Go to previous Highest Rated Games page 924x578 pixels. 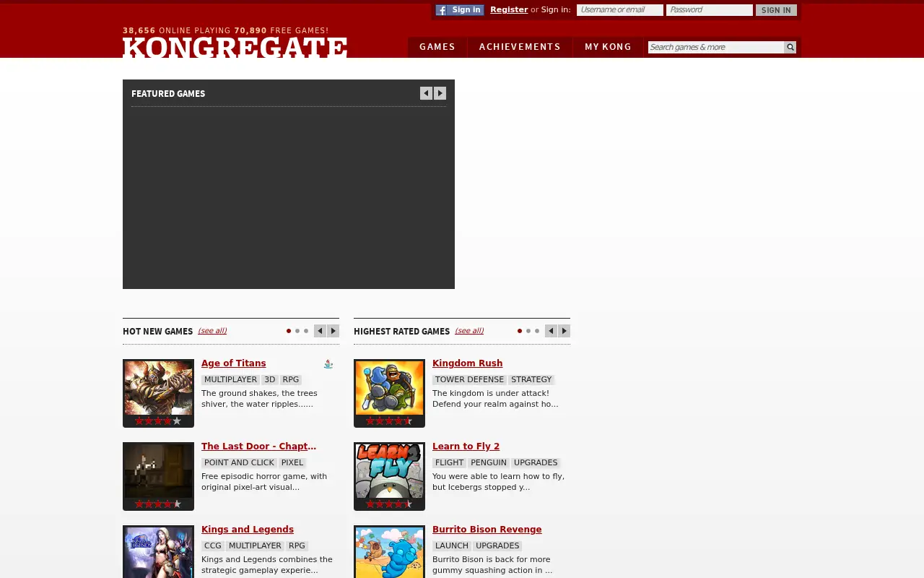tap(551, 331)
